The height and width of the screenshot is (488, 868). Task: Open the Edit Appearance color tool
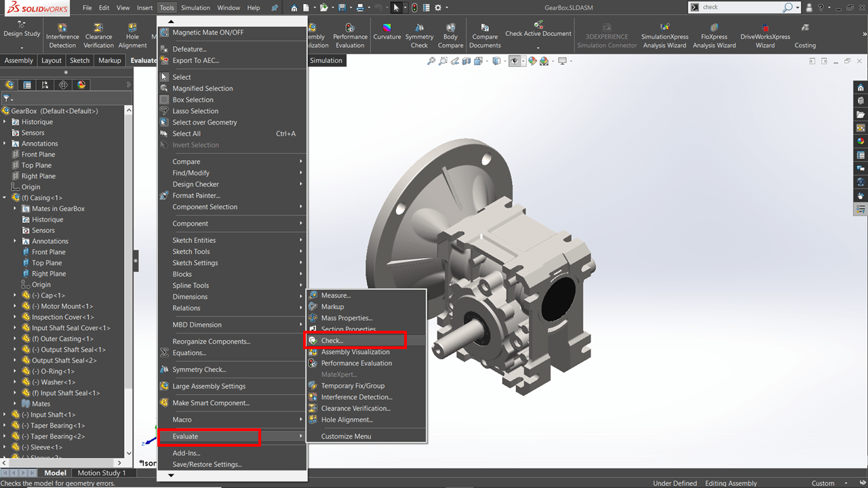532,61
